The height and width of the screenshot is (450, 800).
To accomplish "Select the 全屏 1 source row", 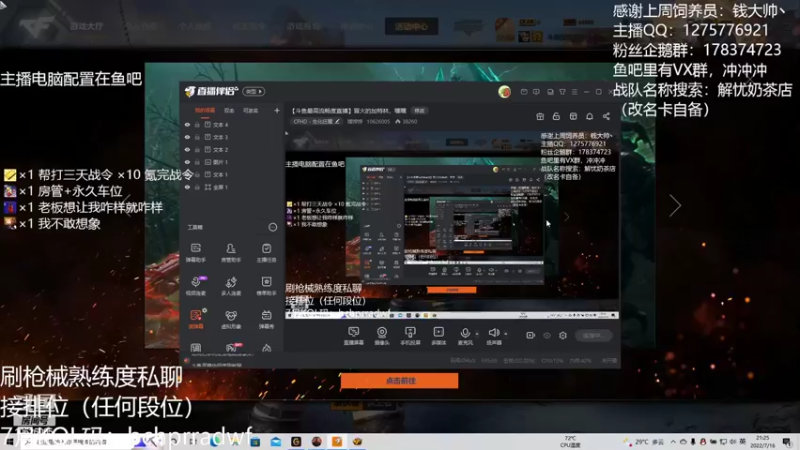I will (x=232, y=187).
